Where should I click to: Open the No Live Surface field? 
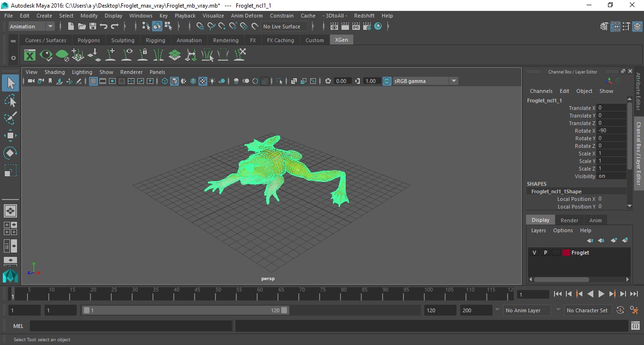284,27
